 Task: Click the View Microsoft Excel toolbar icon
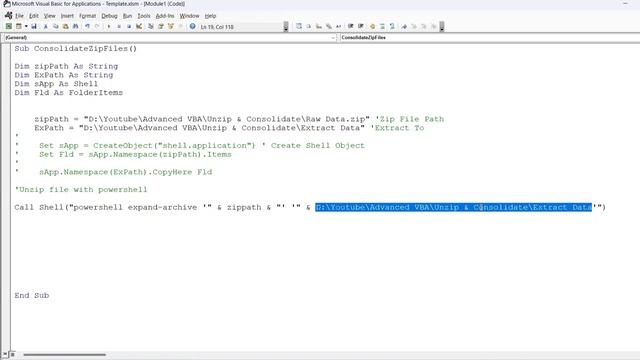click(9, 27)
